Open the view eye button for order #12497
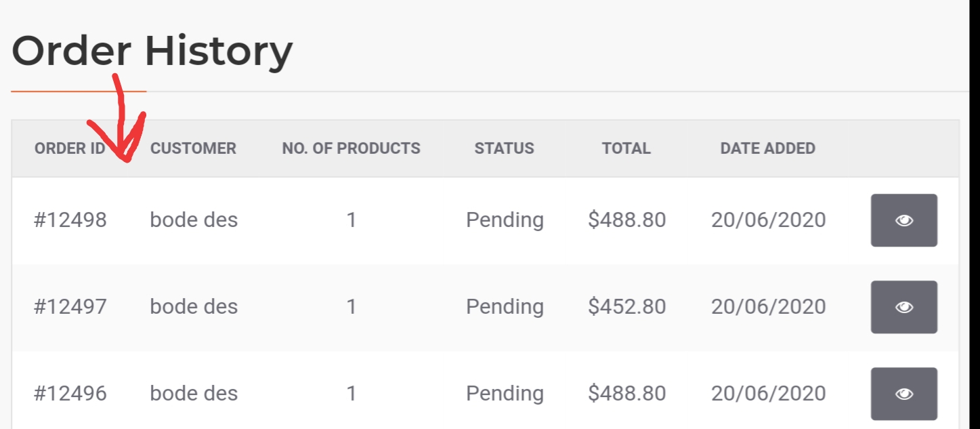 tap(903, 307)
